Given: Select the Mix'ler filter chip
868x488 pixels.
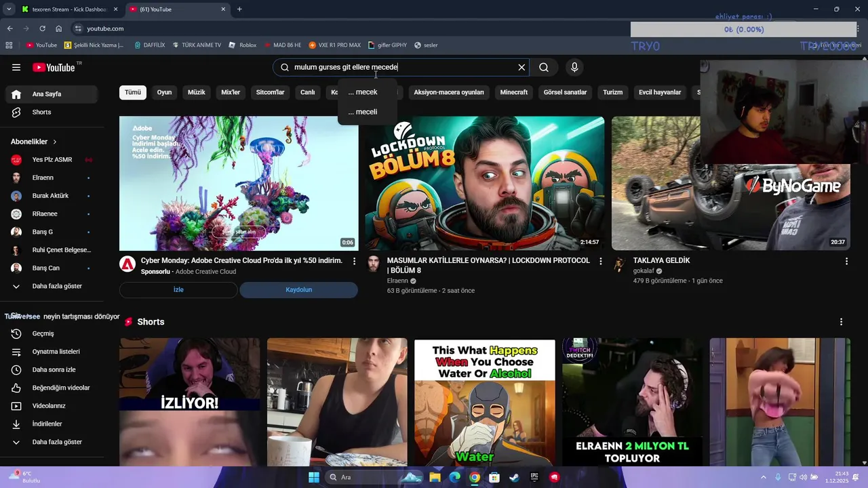Looking at the screenshot, I should (231, 92).
